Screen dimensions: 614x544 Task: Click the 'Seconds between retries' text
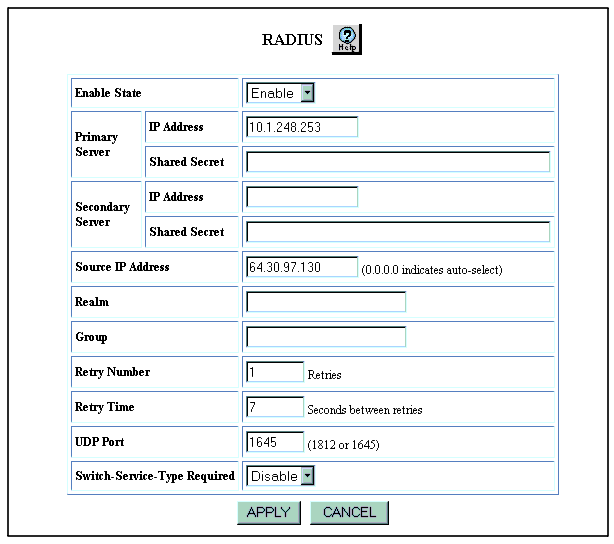365,410
